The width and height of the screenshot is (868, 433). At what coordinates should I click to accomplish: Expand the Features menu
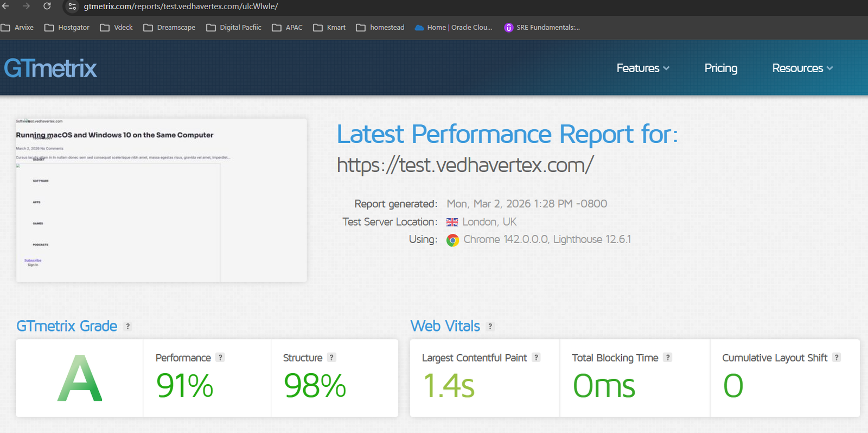click(643, 68)
